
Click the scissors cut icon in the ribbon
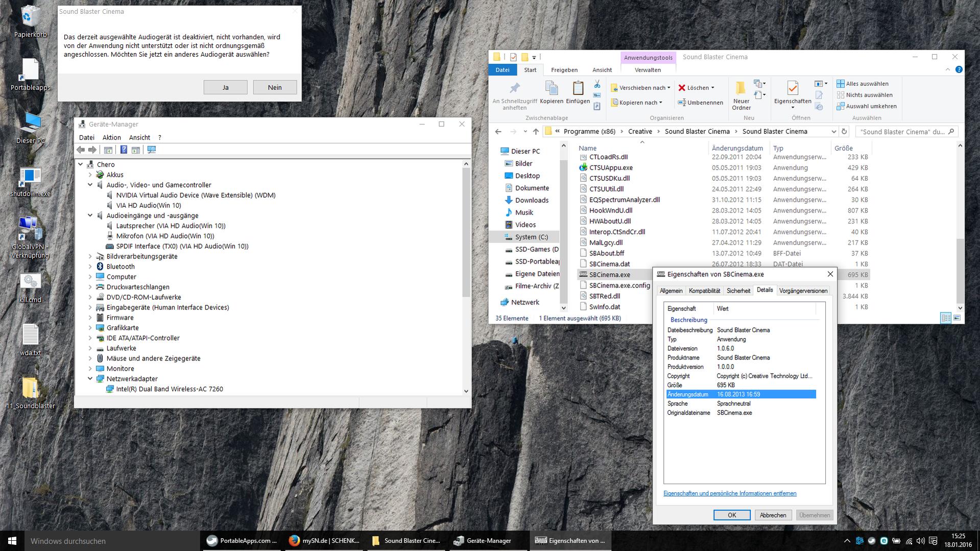coord(597,84)
